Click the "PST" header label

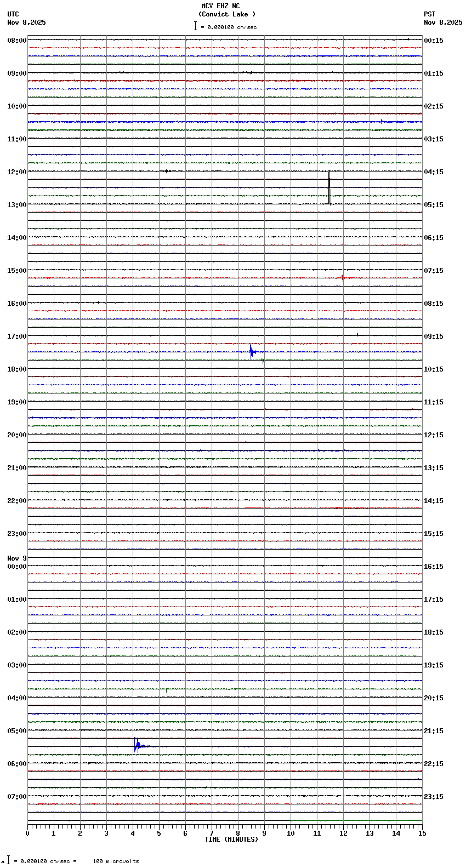click(429, 14)
